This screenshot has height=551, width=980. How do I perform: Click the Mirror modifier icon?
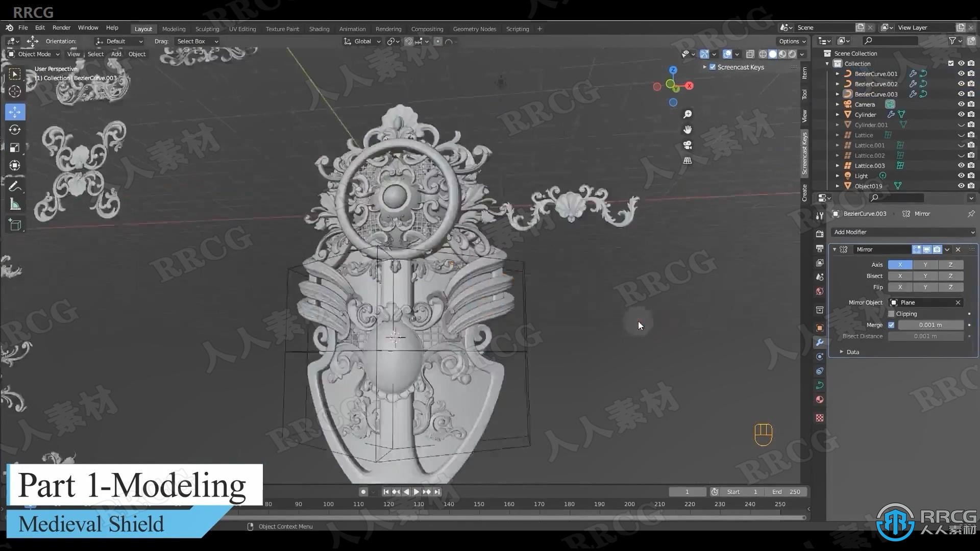click(x=845, y=249)
